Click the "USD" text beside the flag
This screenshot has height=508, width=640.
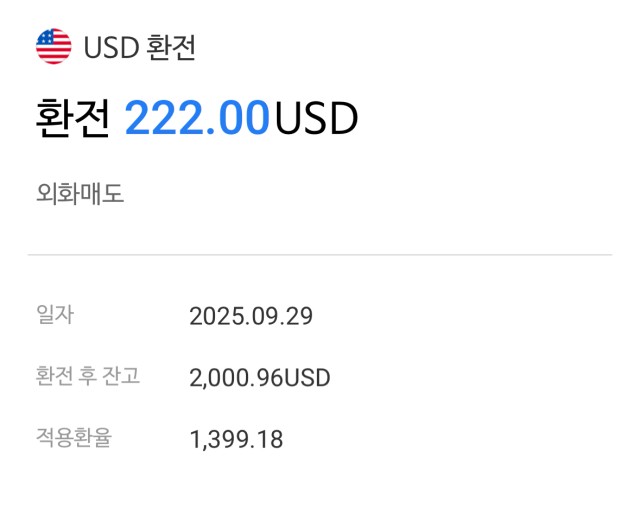tap(110, 48)
